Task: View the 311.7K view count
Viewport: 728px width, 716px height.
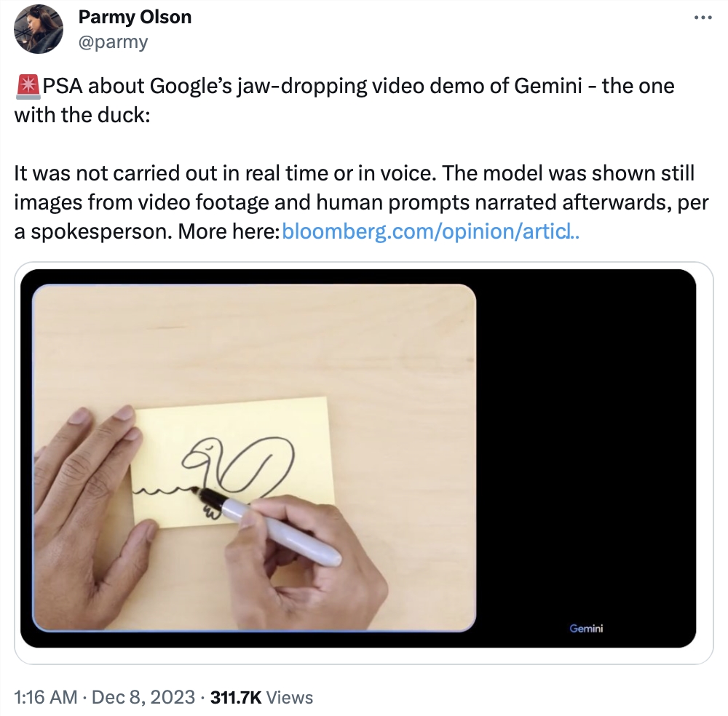Action: 235,697
